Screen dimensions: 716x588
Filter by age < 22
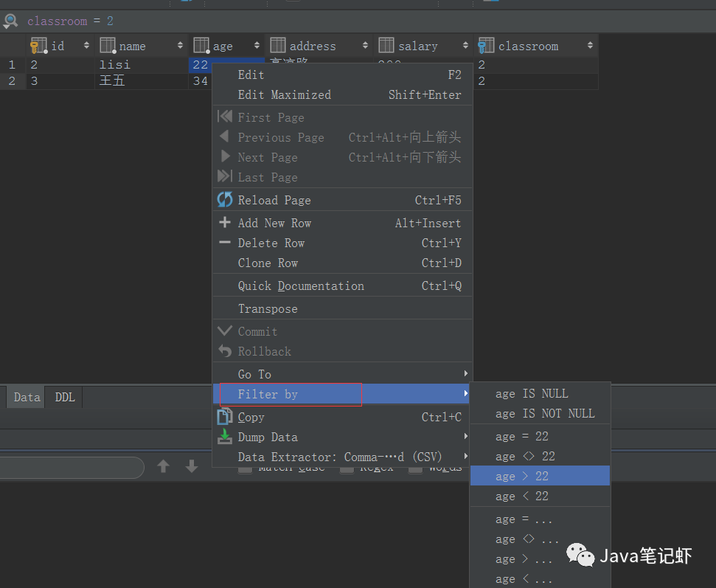pos(541,497)
